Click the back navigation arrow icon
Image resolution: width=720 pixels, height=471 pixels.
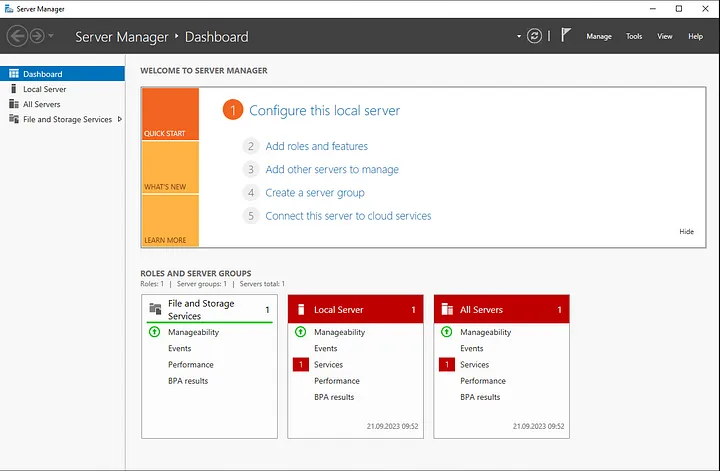tap(17, 36)
